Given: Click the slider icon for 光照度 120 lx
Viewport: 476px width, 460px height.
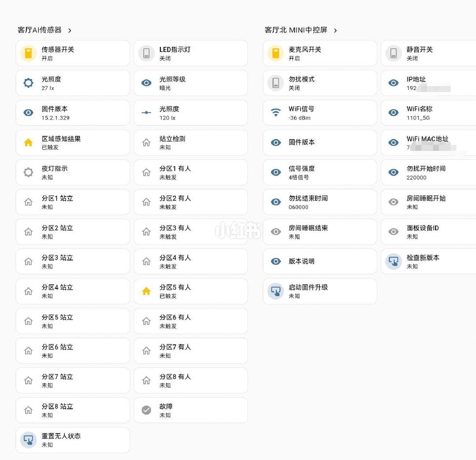Looking at the screenshot, I should (146, 113).
